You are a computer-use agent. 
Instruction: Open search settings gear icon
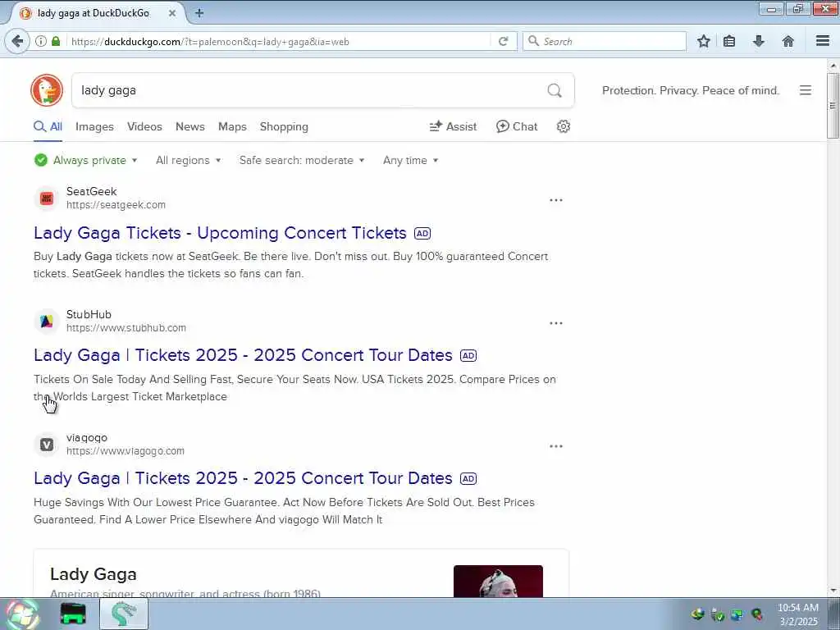tap(563, 126)
